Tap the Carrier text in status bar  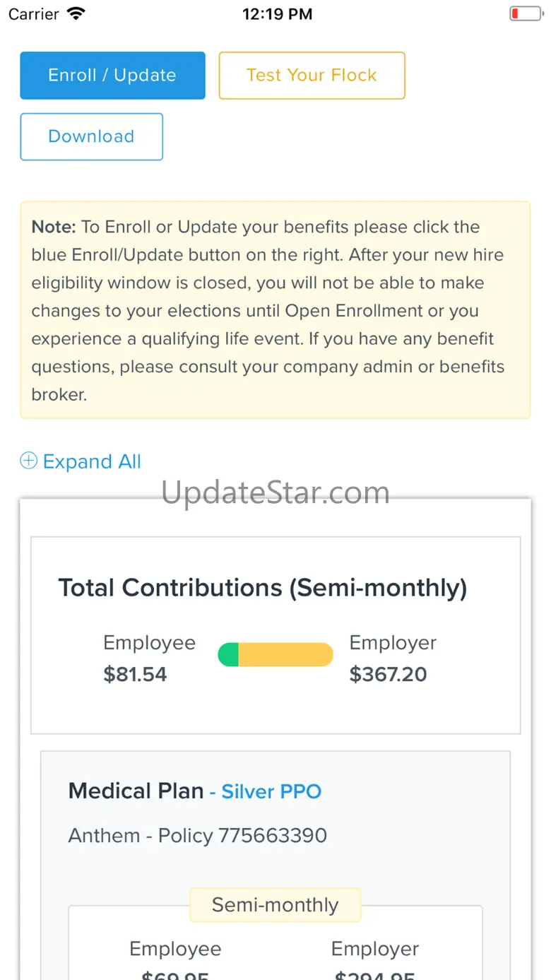pyautogui.click(x=33, y=14)
